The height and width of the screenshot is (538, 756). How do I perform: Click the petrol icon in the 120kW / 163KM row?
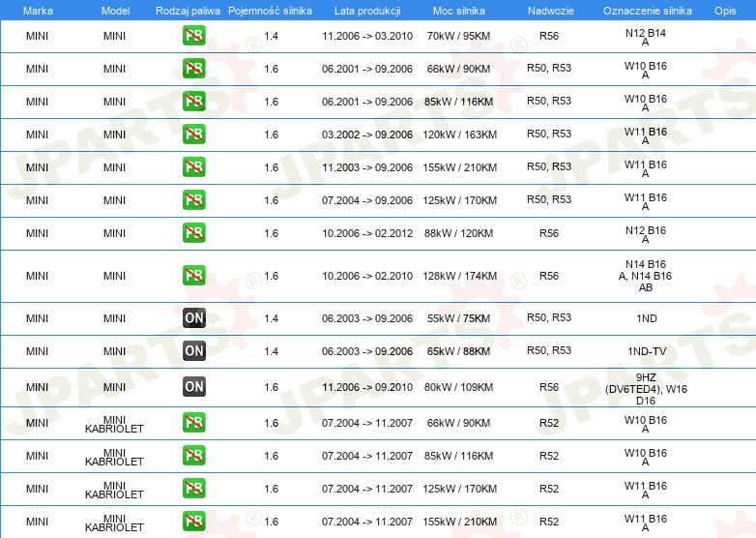tap(193, 134)
